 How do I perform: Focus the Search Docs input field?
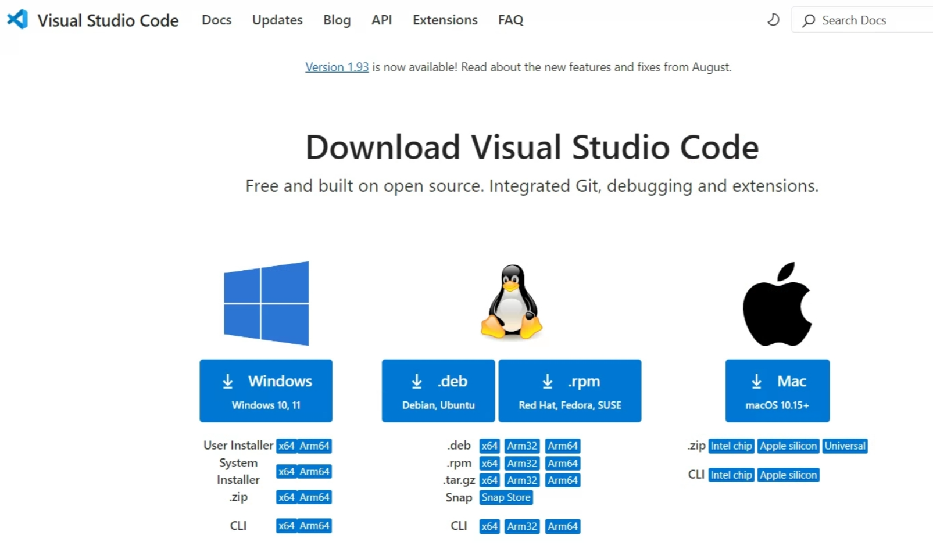coord(863,20)
